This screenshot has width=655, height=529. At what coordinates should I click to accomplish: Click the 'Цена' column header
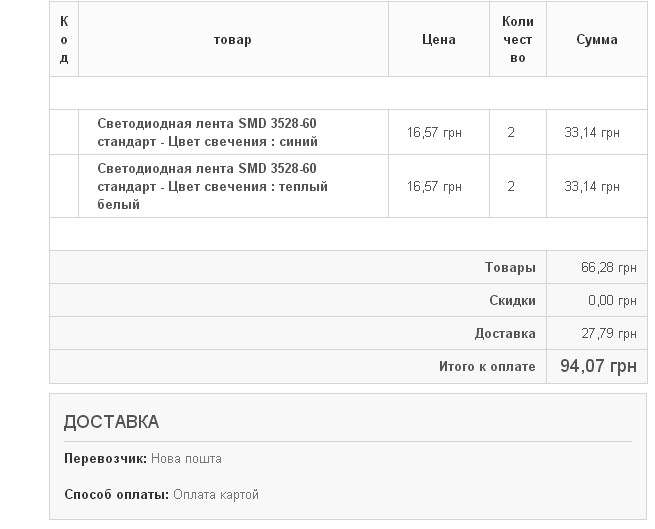[x=439, y=40]
